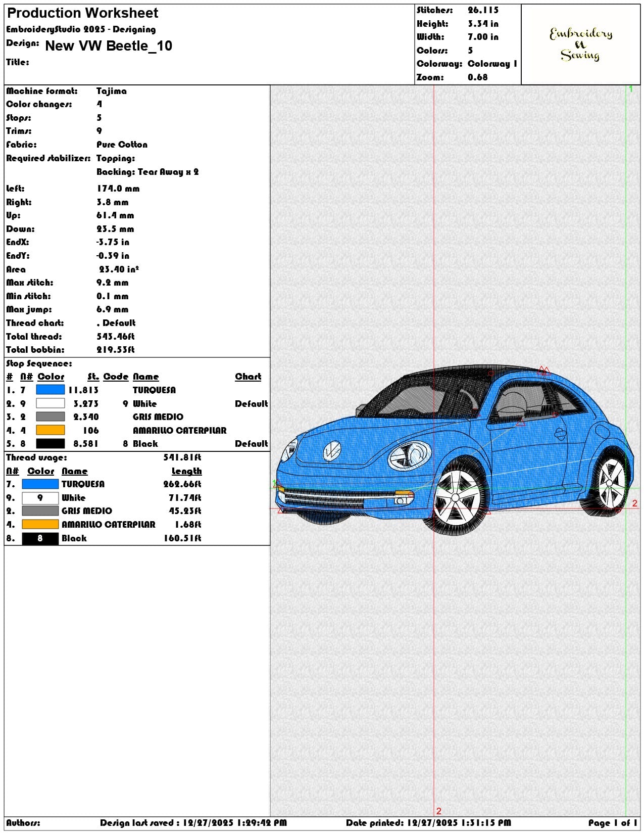
Task: Click the Max jump value 6.9 mm
Action: [x=113, y=309]
